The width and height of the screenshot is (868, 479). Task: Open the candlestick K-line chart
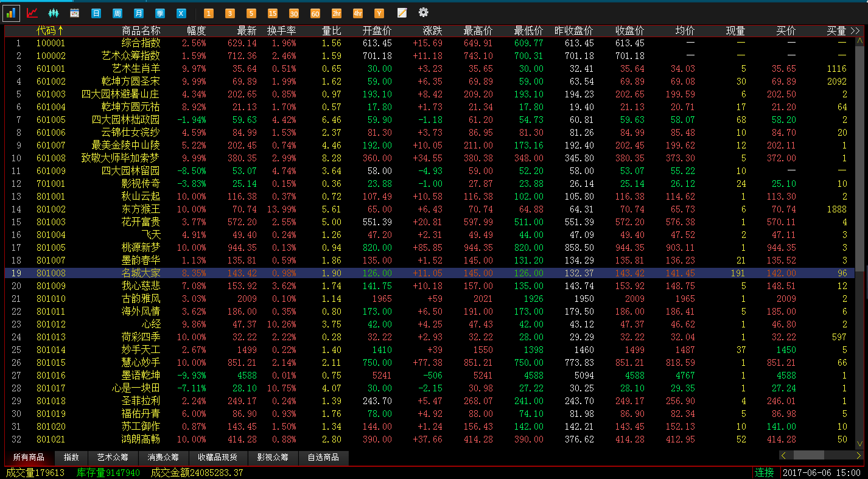pyautogui.click(x=54, y=13)
